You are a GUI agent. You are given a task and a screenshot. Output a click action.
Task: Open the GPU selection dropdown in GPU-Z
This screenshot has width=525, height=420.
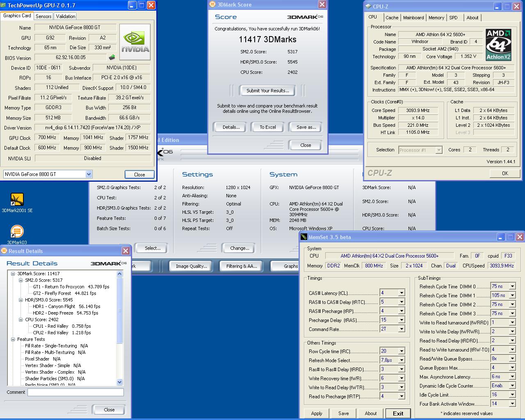point(89,174)
